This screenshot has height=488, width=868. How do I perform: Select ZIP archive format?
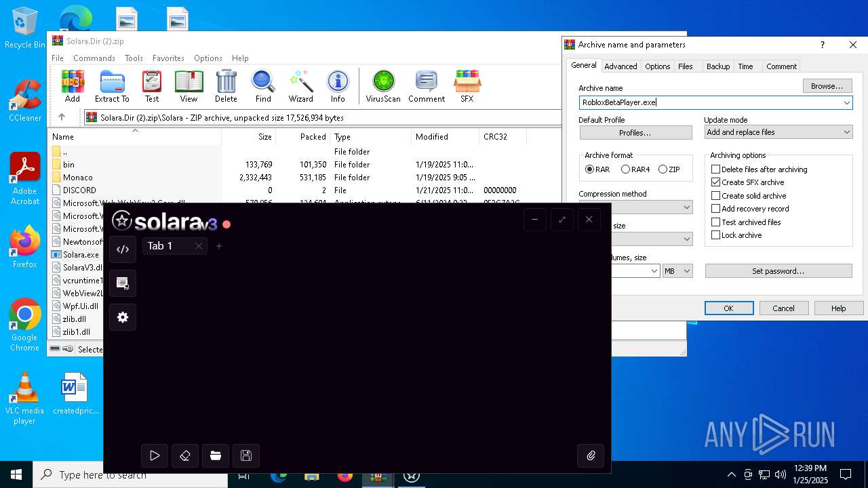click(x=669, y=169)
